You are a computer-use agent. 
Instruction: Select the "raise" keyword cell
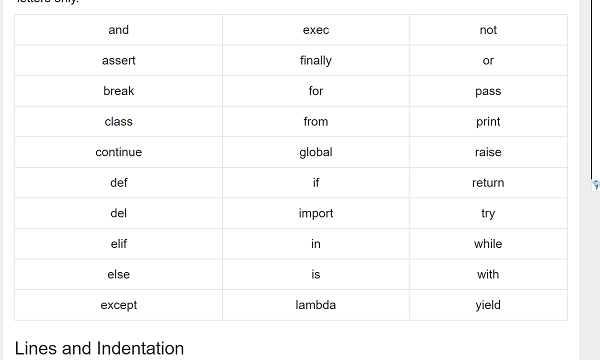(x=488, y=152)
